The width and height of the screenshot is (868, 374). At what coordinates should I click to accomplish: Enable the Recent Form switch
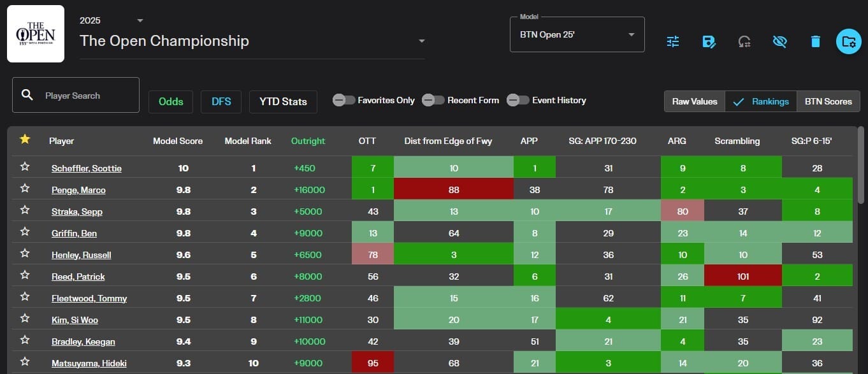click(433, 100)
